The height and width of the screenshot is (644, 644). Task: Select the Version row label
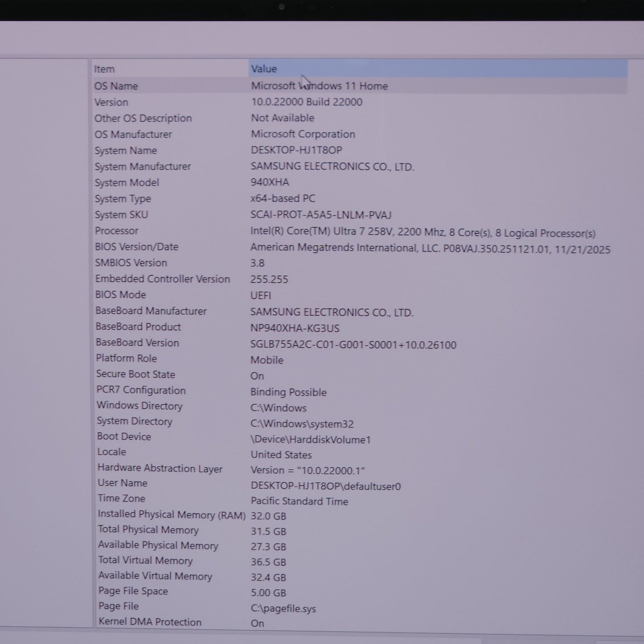[x=111, y=102]
